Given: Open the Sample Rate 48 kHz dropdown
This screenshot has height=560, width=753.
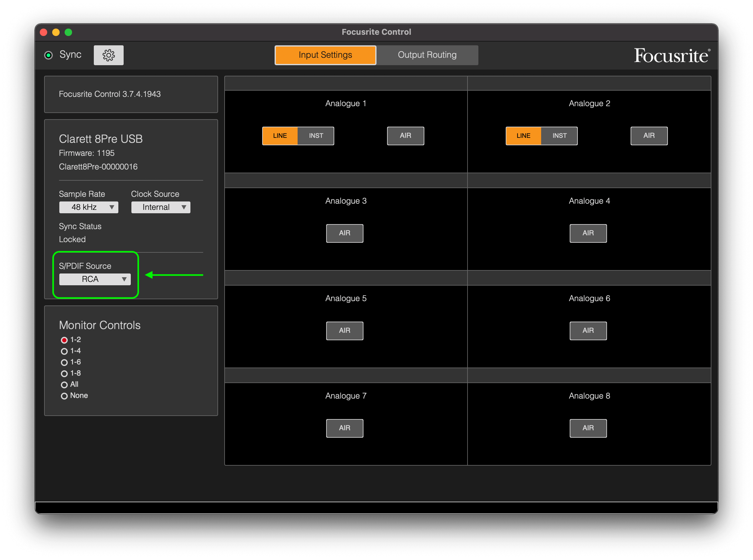Looking at the screenshot, I should [89, 207].
